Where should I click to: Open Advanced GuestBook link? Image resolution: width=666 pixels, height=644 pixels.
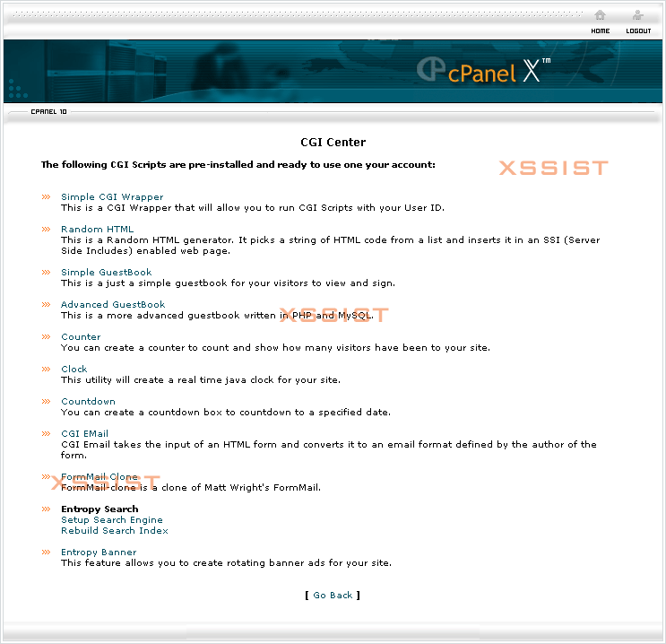(x=113, y=304)
